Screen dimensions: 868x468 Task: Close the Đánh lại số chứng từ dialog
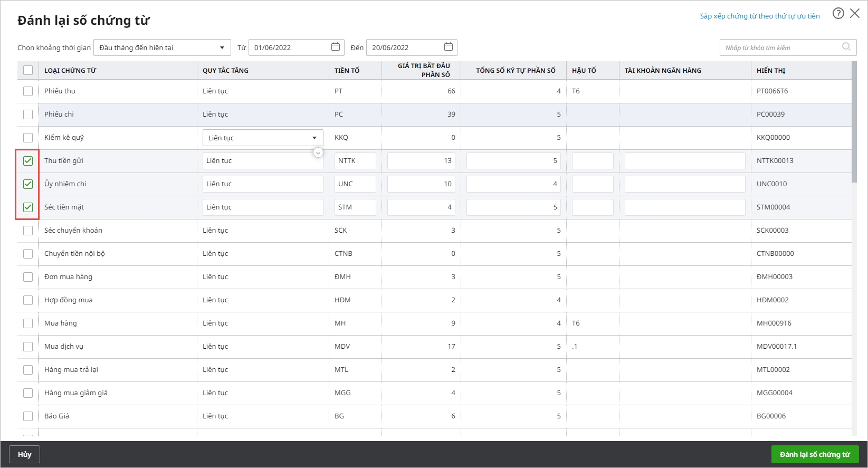855,14
